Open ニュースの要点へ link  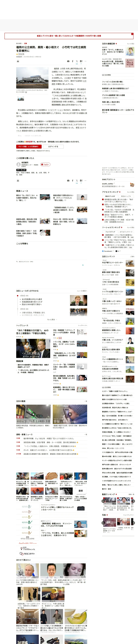coord(82,291)
